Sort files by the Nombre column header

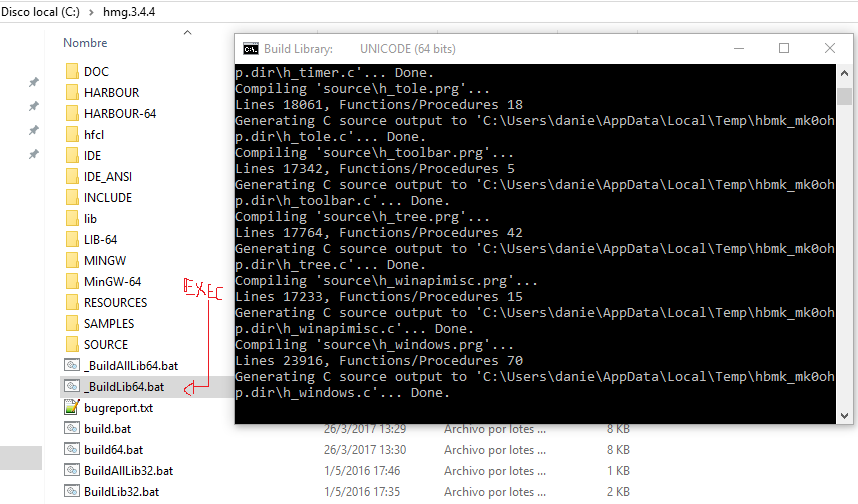tap(85, 43)
